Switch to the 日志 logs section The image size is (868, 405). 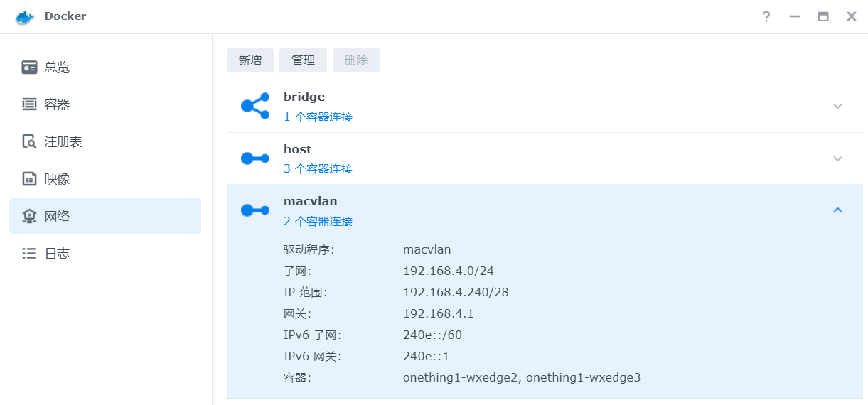tap(57, 253)
